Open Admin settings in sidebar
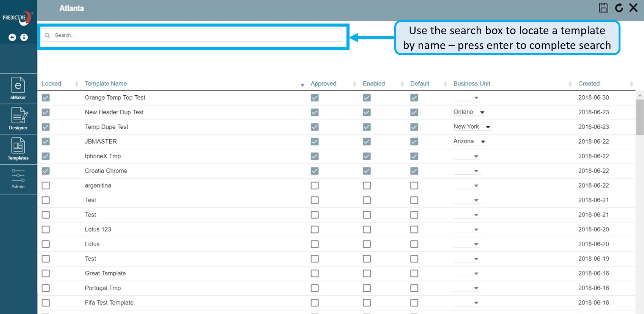This screenshot has width=644, height=314. (x=18, y=179)
